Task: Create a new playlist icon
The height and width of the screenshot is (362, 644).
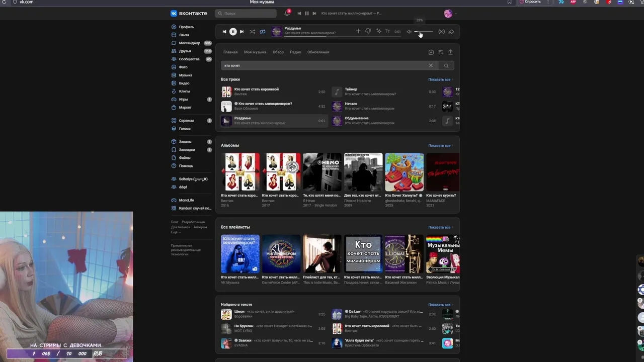Action: 441,52
